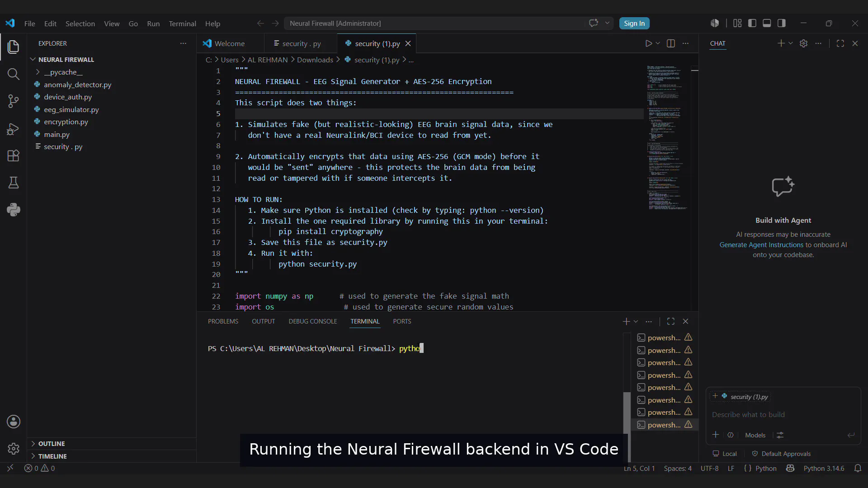Open Accounts menu in activity bar
Image resolution: width=868 pixels, height=488 pixels.
pos(14,422)
